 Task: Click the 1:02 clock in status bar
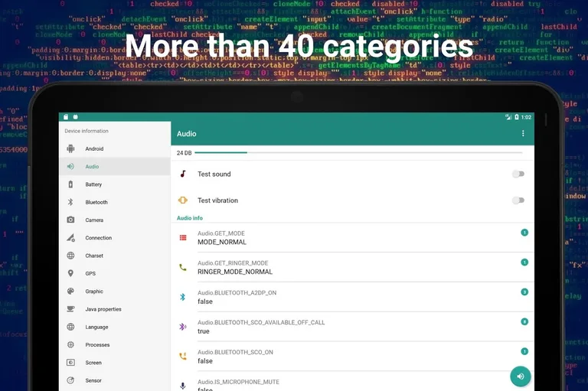(x=526, y=117)
